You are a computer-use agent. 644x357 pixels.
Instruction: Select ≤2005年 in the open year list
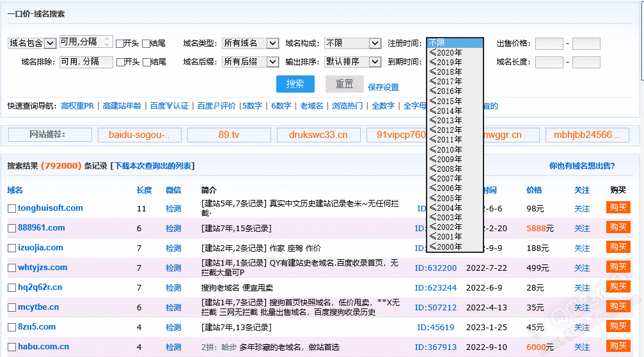pos(455,198)
